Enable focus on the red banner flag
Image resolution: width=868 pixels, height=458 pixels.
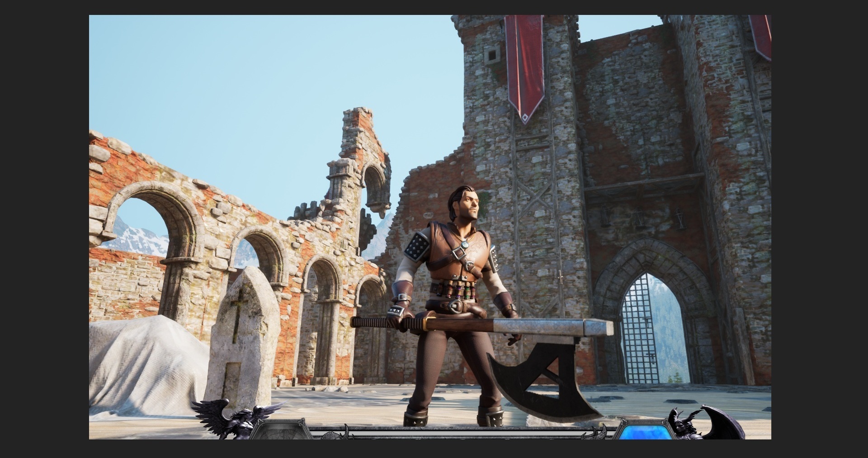pyautogui.click(x=524, y=68)
